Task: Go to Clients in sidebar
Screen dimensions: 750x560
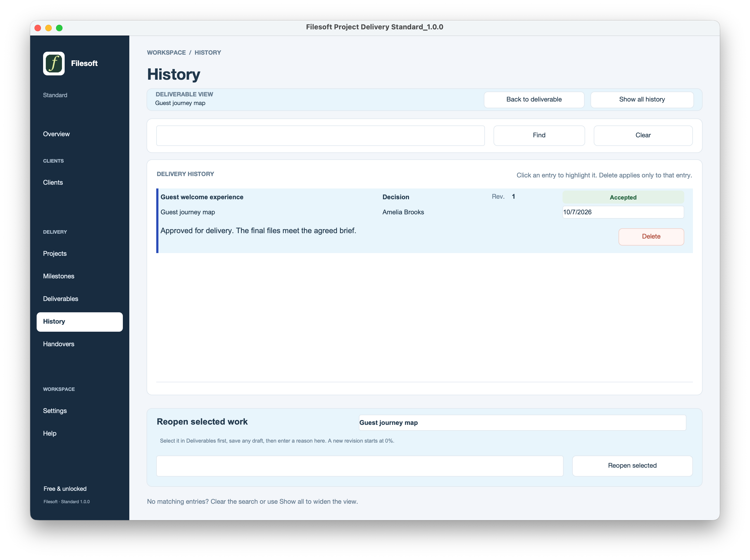Action: [x=53, y=182]
